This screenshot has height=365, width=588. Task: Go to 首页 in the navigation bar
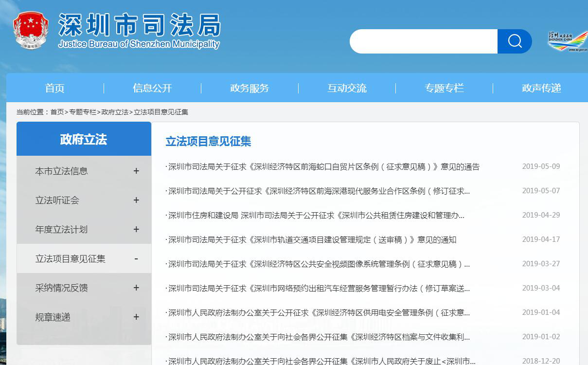point(55,88)
